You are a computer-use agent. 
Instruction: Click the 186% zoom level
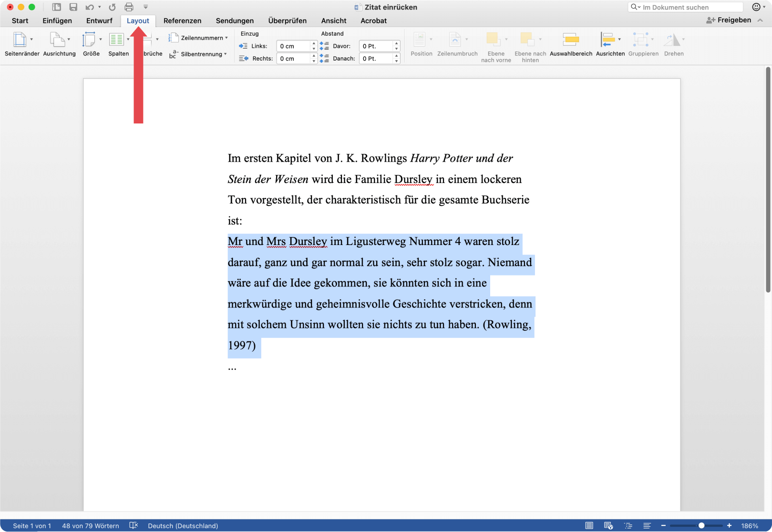750,526
